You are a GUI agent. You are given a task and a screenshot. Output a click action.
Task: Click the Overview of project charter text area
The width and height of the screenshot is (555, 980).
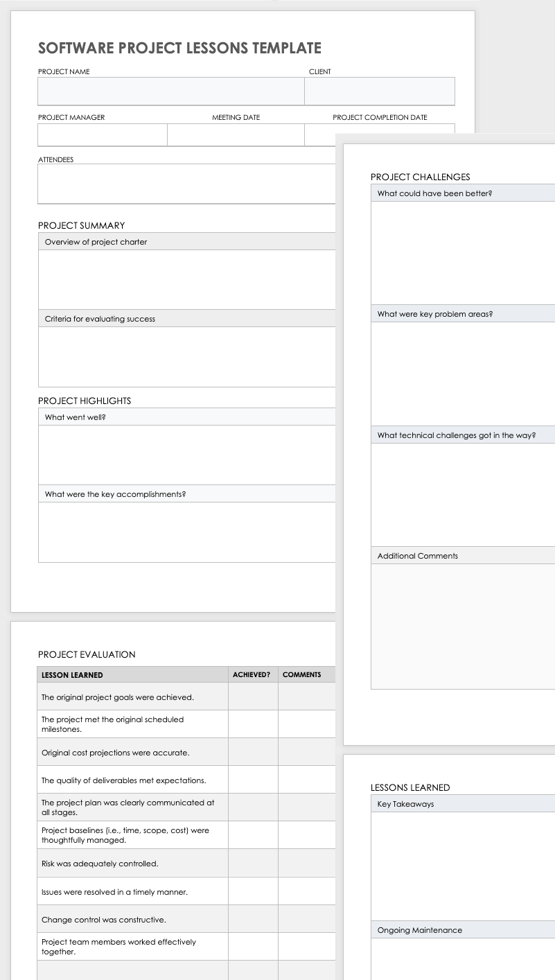click(x=186, y=279)
